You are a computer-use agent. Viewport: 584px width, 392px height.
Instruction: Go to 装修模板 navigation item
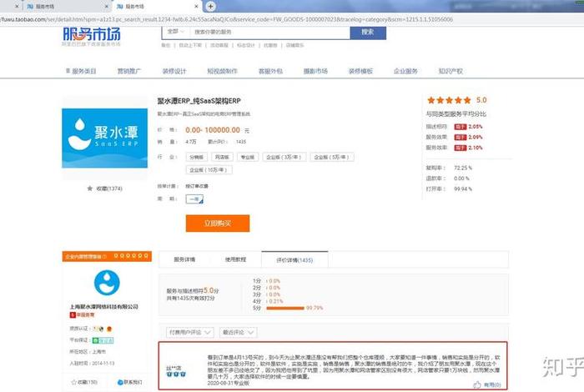[360, 71]
